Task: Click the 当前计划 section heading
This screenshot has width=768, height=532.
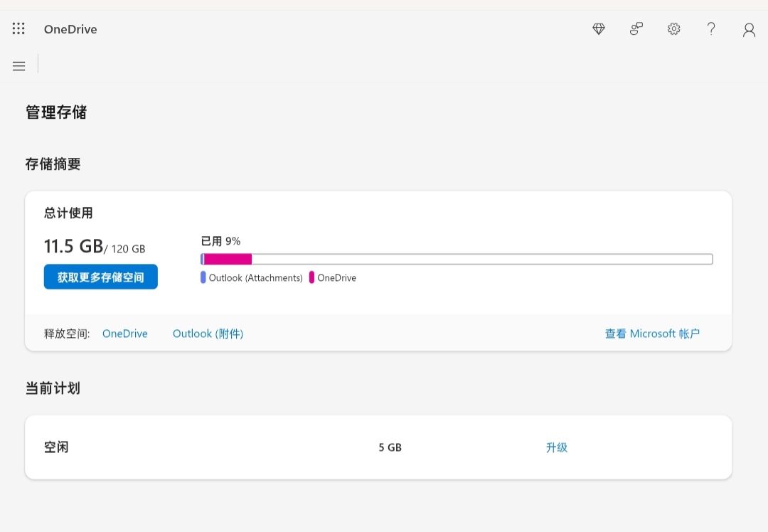Action: pos(53,388)
